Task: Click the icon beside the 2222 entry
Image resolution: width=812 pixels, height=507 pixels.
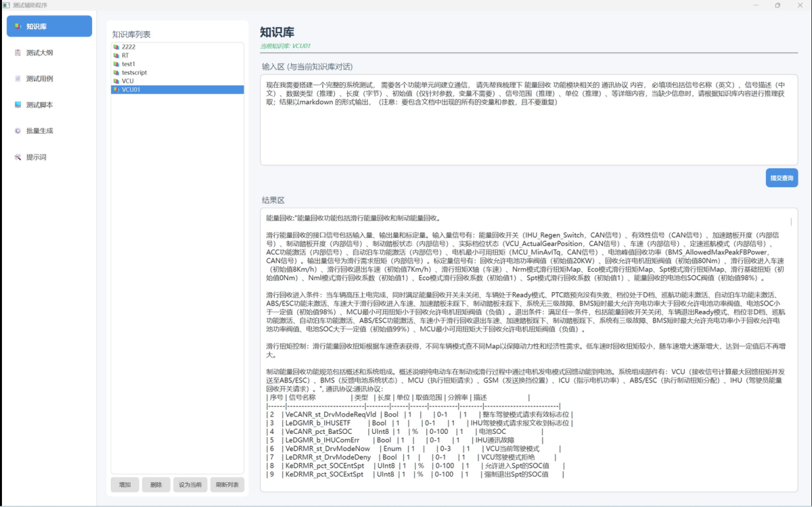Action: coord(116,47)
